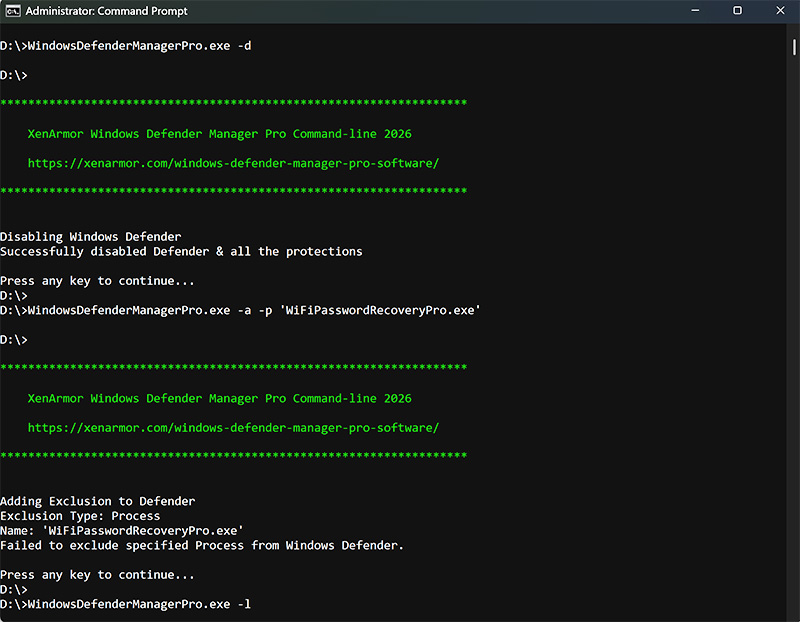Viewport: 800px width, 622px height.
Task: Click the 'Successfully disabled Defender' message
Action: click(x=181, y=251)
